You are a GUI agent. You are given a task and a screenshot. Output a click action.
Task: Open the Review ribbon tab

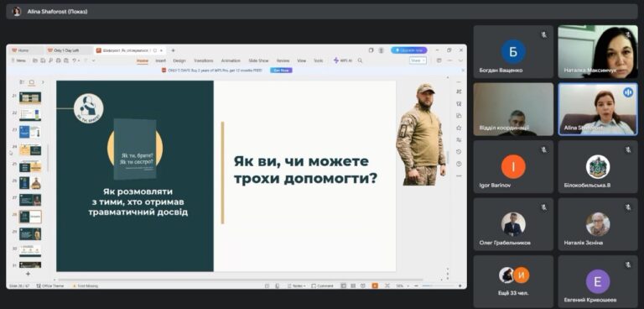coord(283,60)
